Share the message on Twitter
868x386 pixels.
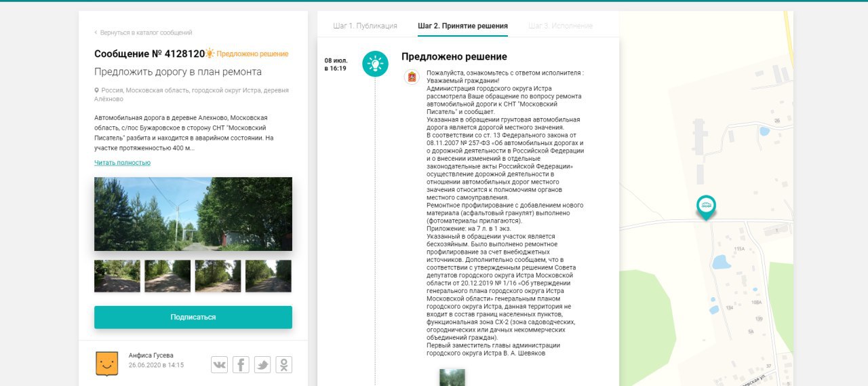point(262,364)
